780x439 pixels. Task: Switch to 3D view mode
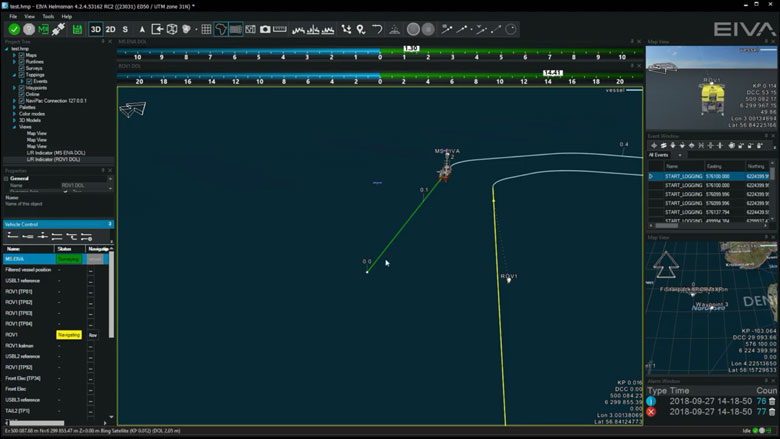click(x=97, y=29)
